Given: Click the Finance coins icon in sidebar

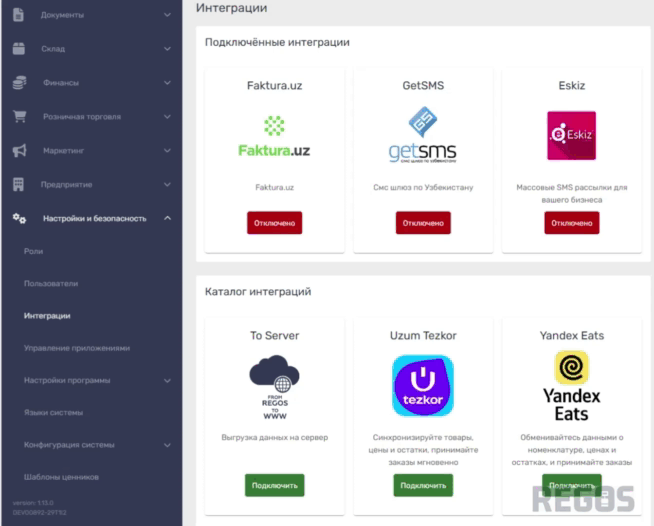Looking at the screenshot, I should coord(18,83).
